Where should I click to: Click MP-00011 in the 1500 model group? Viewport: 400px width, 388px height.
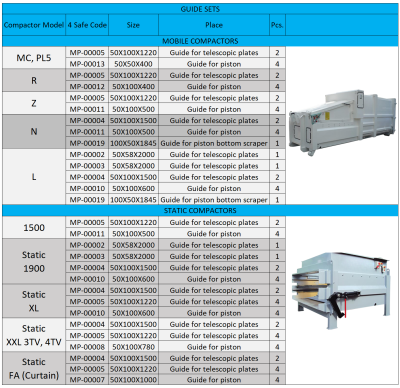[87, 234]
